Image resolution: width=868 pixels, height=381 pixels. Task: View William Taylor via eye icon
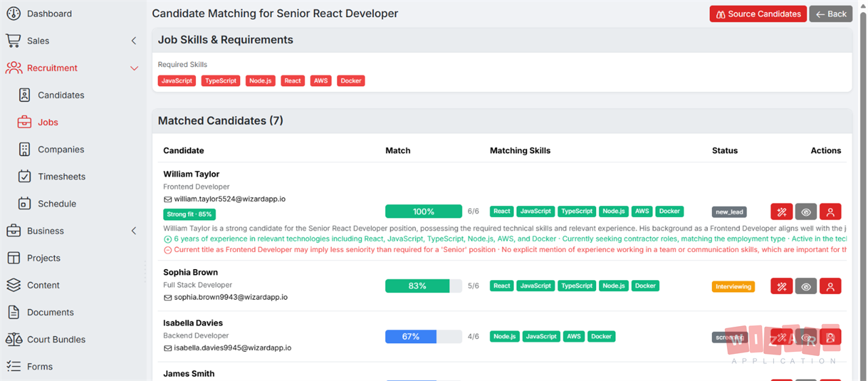(x=806, y=212)
